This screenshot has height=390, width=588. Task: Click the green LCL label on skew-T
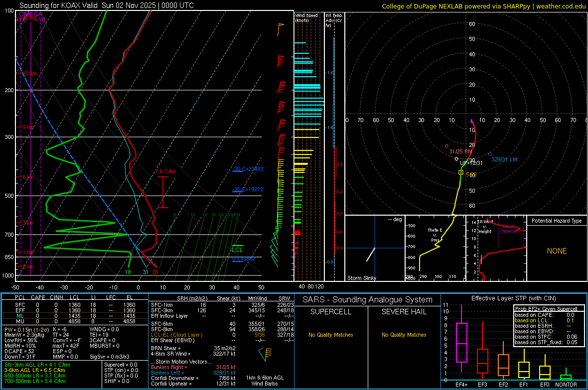point(237,250)
